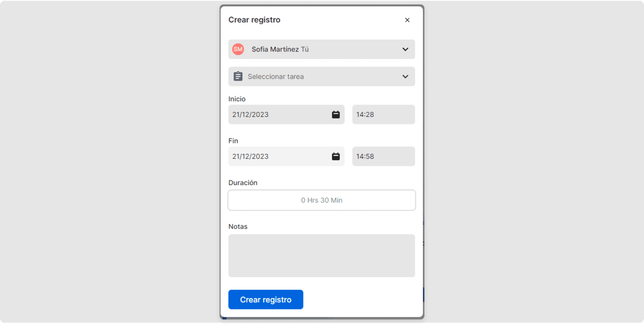Image resolution: width=644 pixels, height=327 pixels.
Task: Close the Crear registro dialog
Action: click(407, 20)
